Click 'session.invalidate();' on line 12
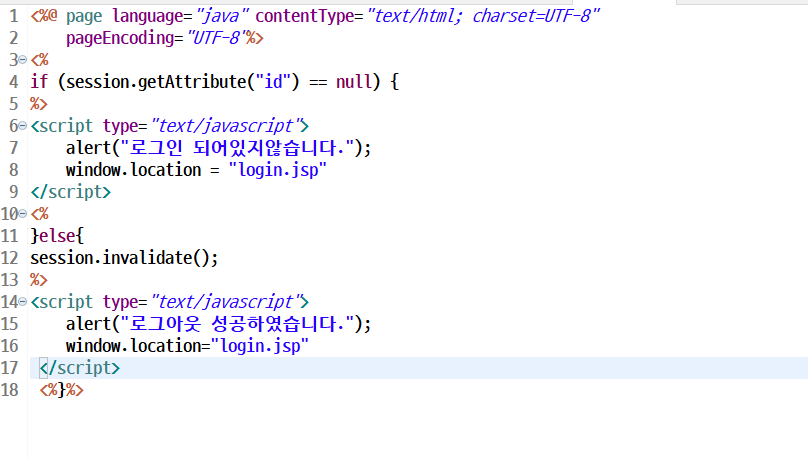This screenshot has height=459, width=808. click(x=124, y=258)
